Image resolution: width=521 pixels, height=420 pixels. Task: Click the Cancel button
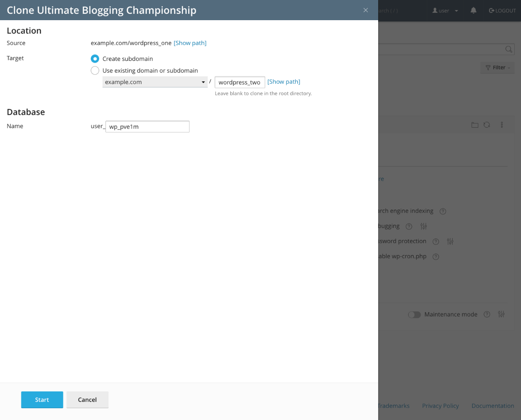87,400
